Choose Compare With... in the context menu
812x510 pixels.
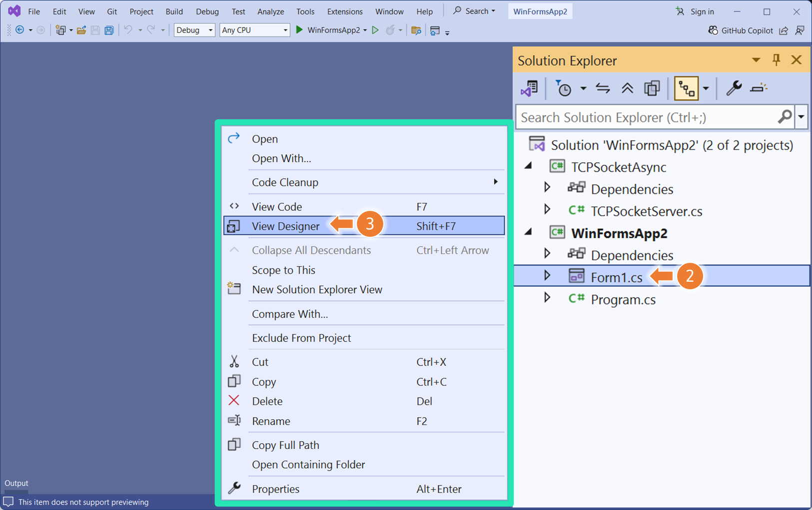(364, 314)
